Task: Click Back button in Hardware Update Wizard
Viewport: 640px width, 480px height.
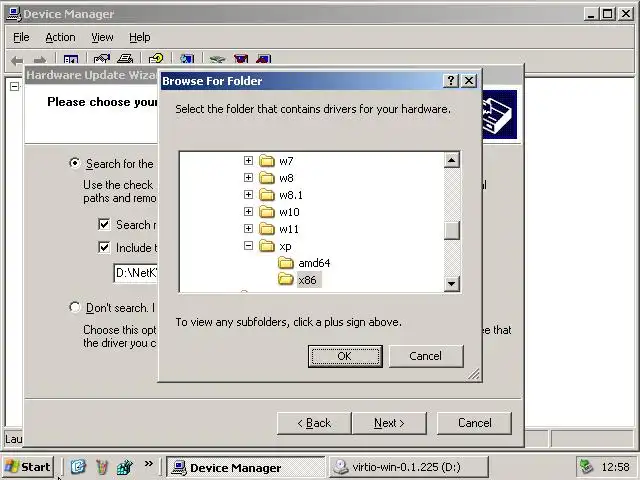Action: pyautogui.click(x=314, y=423)
